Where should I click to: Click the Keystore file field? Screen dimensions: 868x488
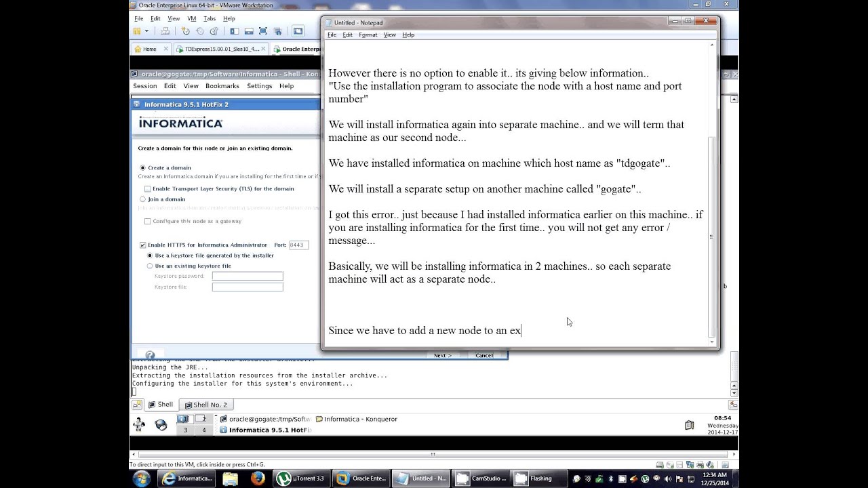pyautogui.click(x=248, y=287)
